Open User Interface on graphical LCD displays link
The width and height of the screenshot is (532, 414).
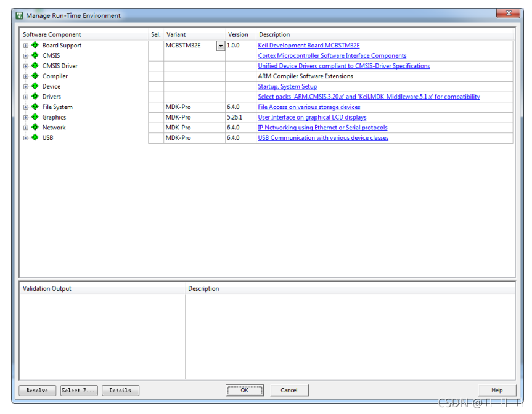312,117
